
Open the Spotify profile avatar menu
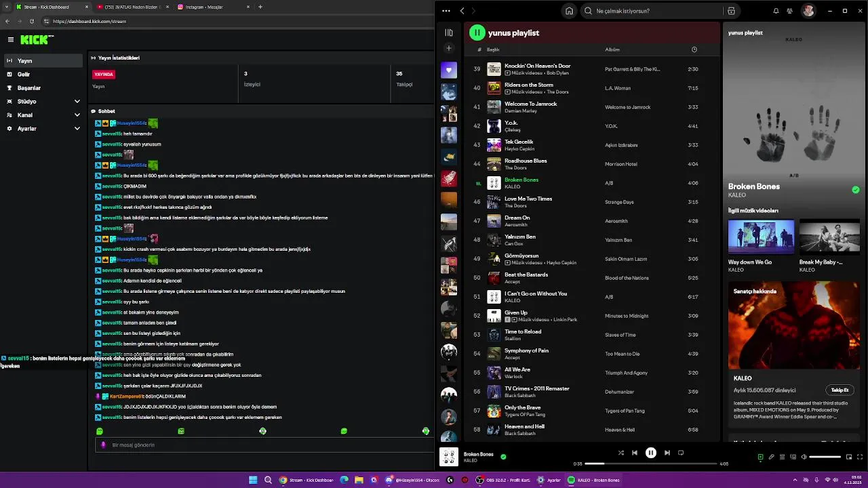click(808, 11)
